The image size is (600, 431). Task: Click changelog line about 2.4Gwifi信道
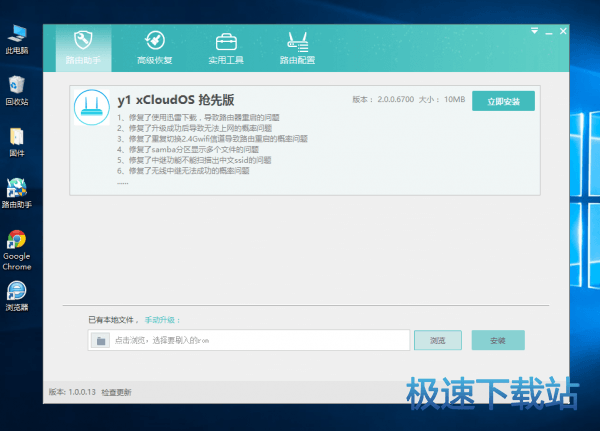[x=212, y=139]
